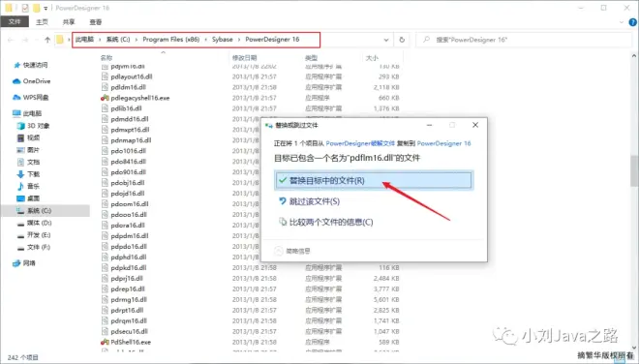Screen dimensions: 639x364
Task: Click the search PowerDesigner 16 field
Action: [x=524, y=40]
